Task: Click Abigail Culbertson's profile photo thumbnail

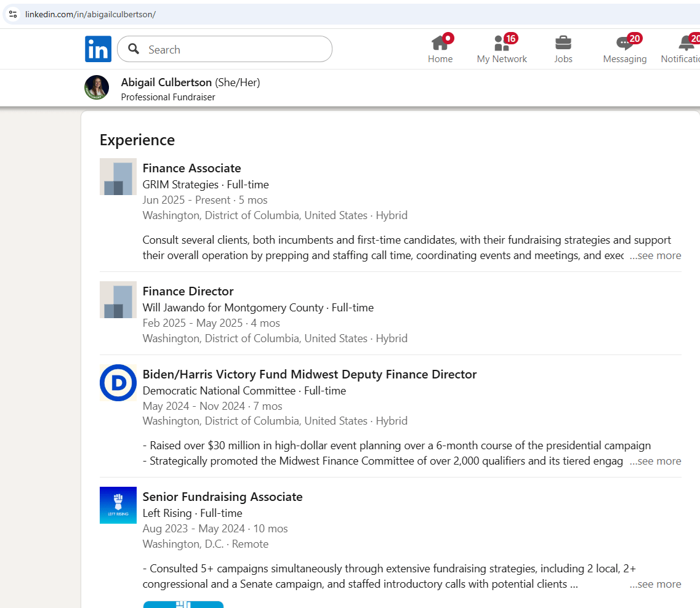Action: click(97, 88)
